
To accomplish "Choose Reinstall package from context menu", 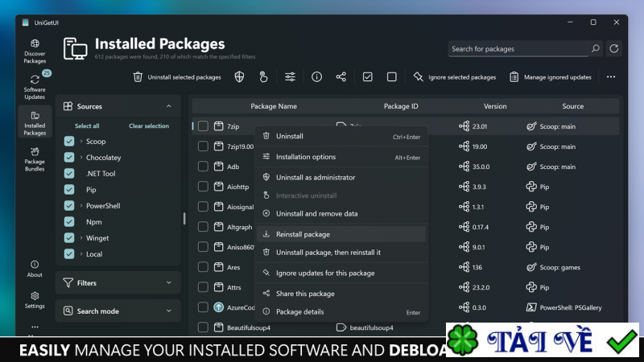I will tap(303, 234).
